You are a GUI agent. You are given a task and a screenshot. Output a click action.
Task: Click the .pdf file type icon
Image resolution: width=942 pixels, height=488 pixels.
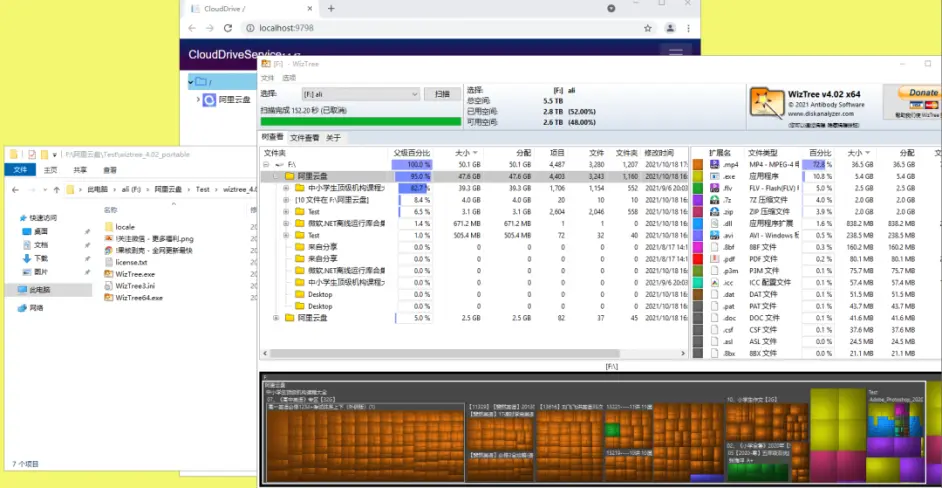(714, 258)
